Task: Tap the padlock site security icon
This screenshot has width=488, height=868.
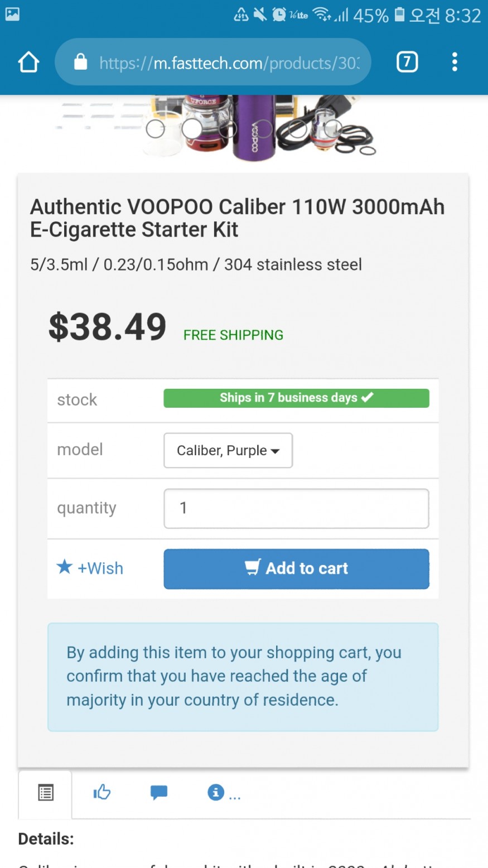Action: click(x=81, y=62)
